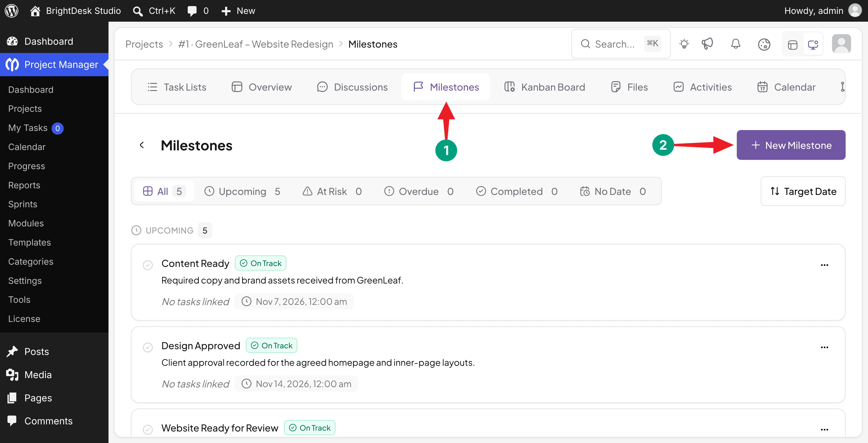The height and width of the screenshot is (443, 868).
Task: Open options menu for Design Approved
Action: (x=824, y=347)
